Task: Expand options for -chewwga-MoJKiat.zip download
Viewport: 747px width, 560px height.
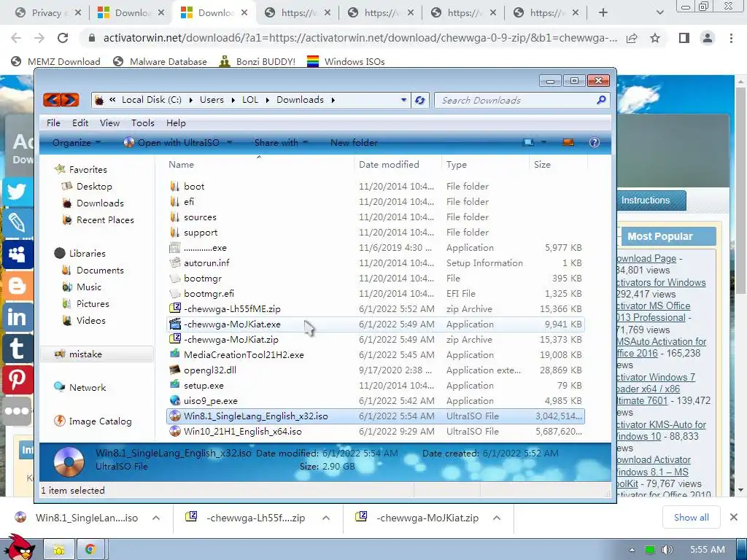Action: [496, 518]
